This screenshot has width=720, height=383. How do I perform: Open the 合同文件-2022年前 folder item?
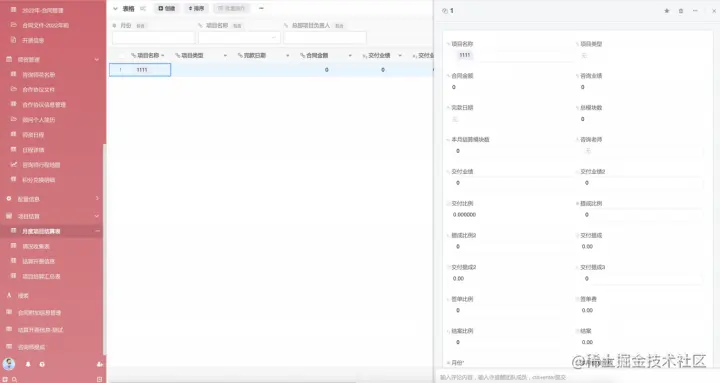click(45, 25)
